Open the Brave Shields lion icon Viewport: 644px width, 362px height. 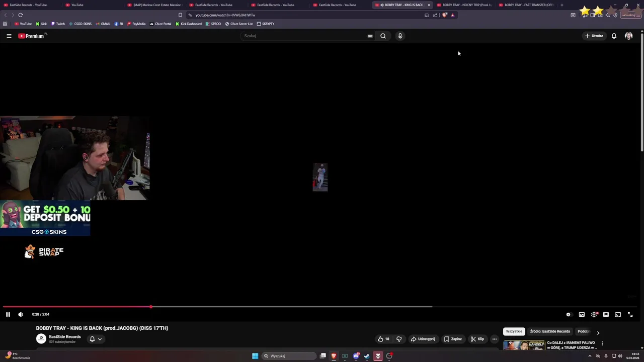coord(444,15)
